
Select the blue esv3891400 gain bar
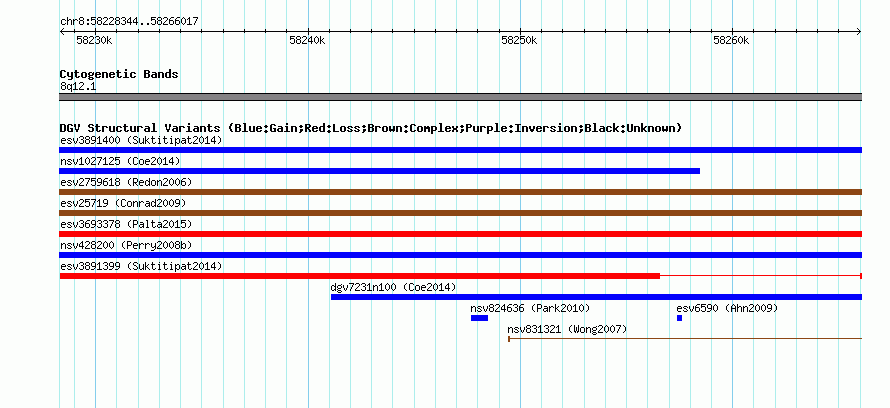click(x=460, y=150)
